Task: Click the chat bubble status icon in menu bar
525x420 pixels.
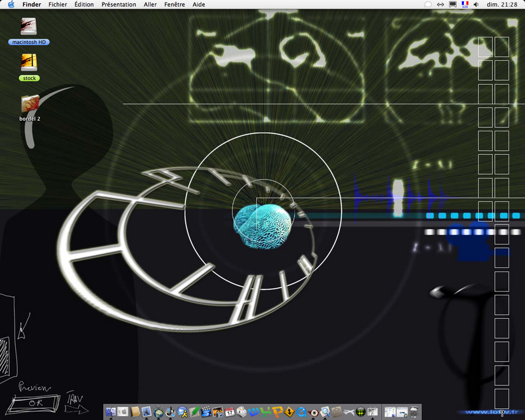Action: click(x=428, y=5)
